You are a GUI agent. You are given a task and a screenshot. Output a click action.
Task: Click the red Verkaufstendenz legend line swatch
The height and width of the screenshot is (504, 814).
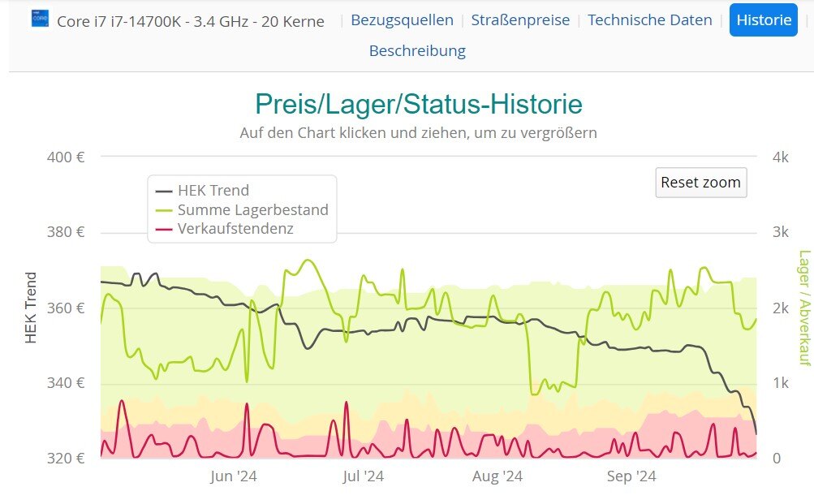[x=163, y=230]
